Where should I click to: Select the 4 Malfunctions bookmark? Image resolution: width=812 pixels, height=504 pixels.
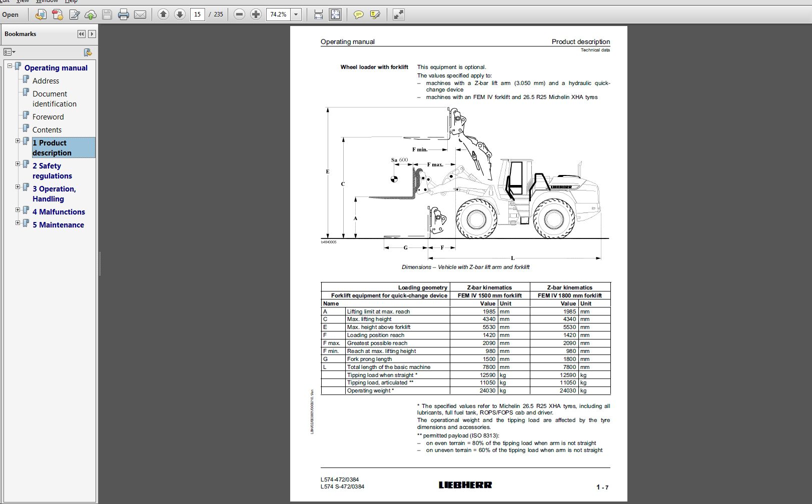[x=59, y=212]
